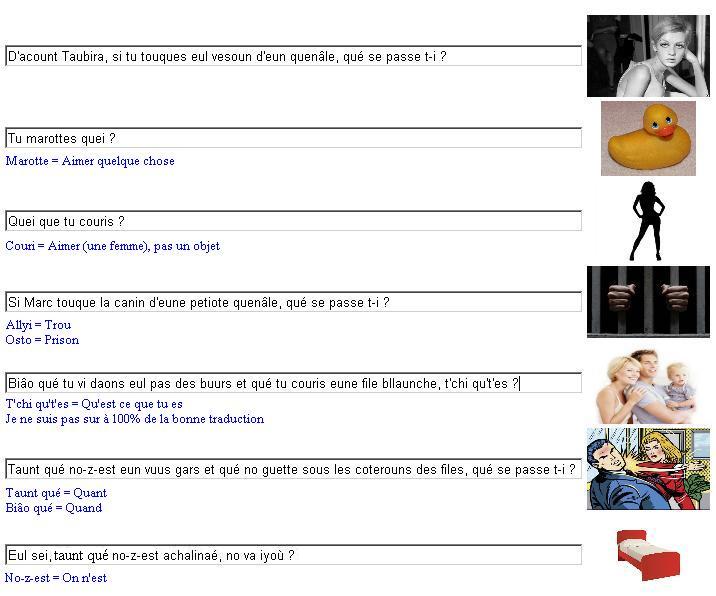The width and height of the screenshot is (716, 596).
Task: Select the 'Eul sei, taunt qué' text field
Action: pos(294,555)
